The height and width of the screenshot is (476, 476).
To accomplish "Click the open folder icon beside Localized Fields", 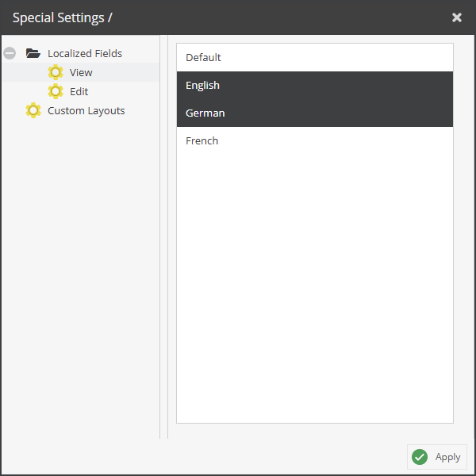I will [33, 53].
